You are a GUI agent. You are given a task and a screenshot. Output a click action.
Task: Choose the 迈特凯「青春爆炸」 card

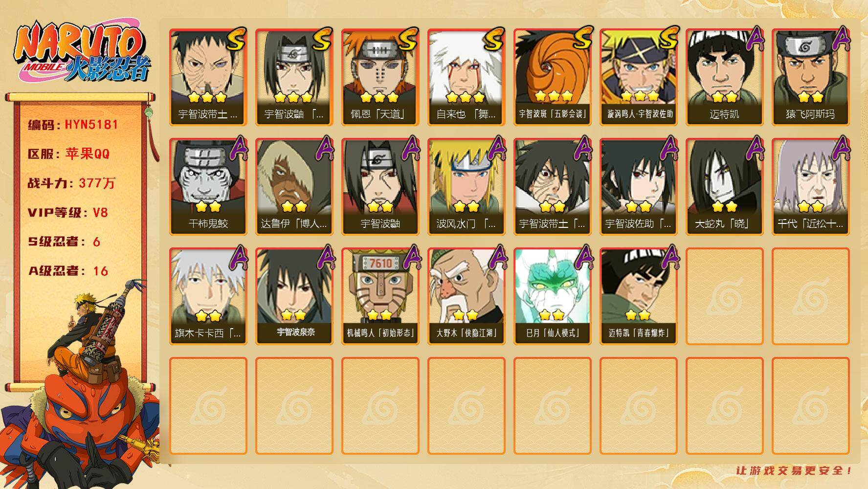638,296
